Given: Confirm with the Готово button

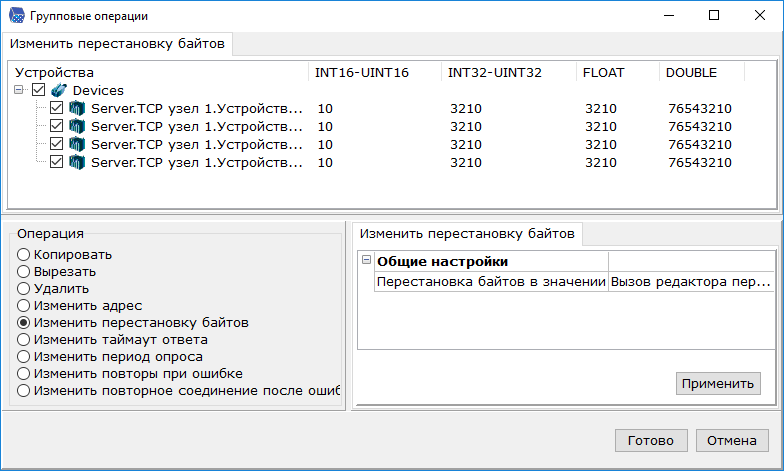Looking at the screenshot, I should click(x=651, y=440).
